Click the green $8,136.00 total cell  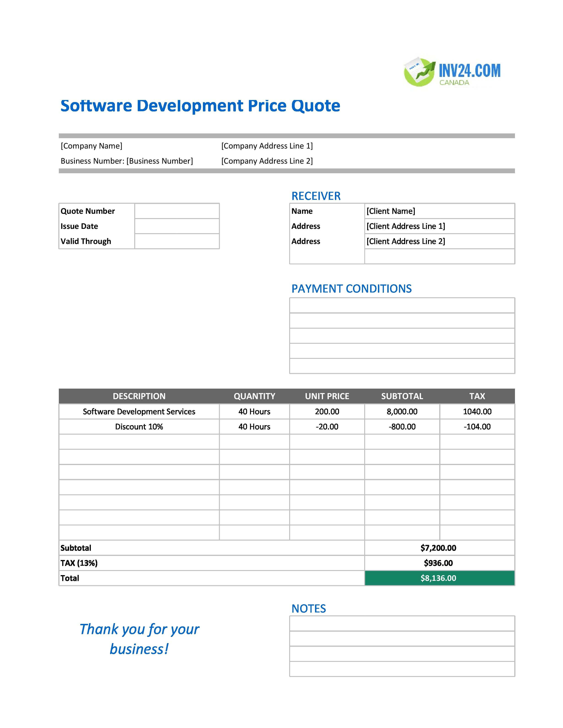tap(439, 578)
